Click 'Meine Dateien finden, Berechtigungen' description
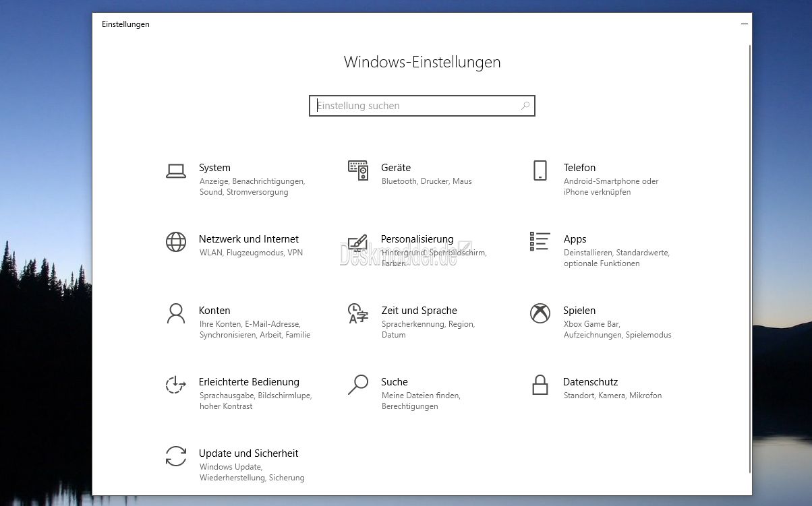This screenshot has width=812, height=506. (x=421, y=401)
